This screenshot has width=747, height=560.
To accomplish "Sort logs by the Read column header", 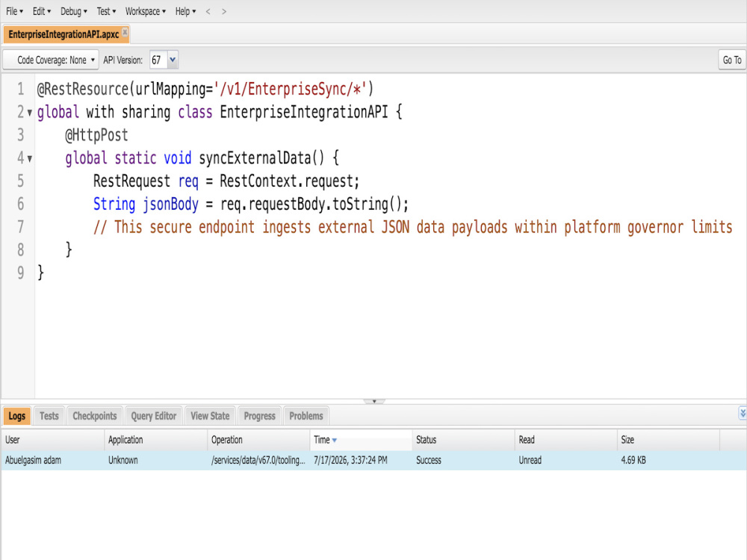I will [566, 440].
